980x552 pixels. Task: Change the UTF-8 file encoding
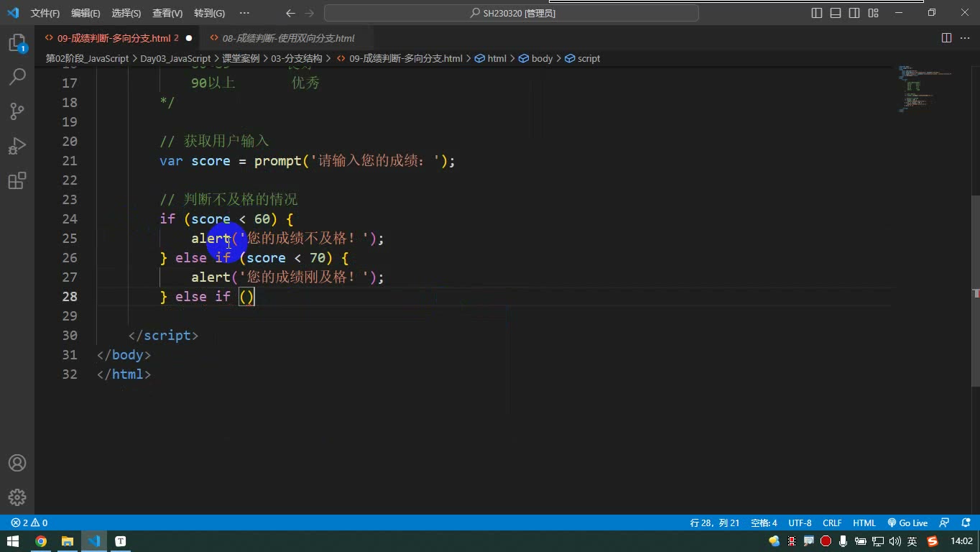[x=800, y=523]
